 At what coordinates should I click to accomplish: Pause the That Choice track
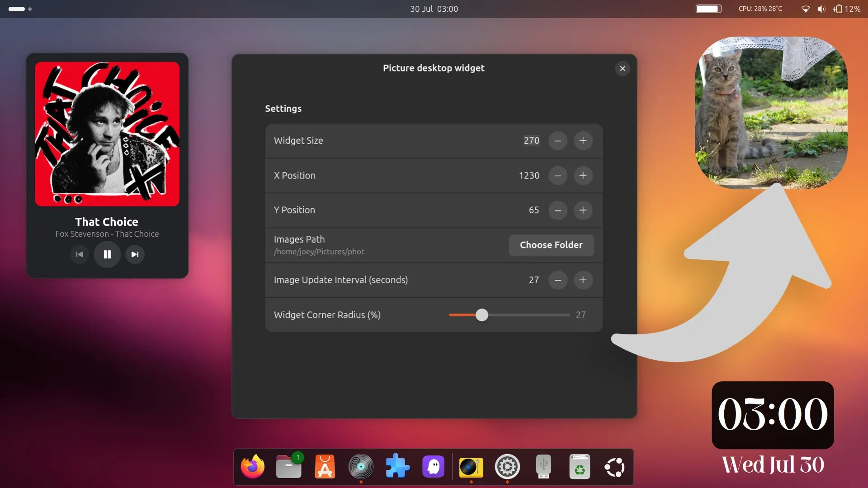[x=107, y=254]
